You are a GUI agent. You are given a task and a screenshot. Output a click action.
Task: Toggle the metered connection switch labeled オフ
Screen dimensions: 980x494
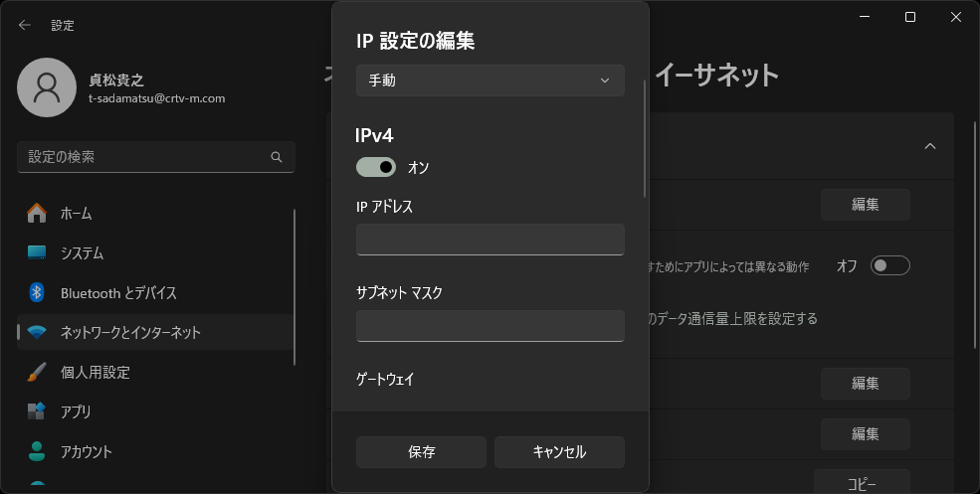tap(890, 265)
